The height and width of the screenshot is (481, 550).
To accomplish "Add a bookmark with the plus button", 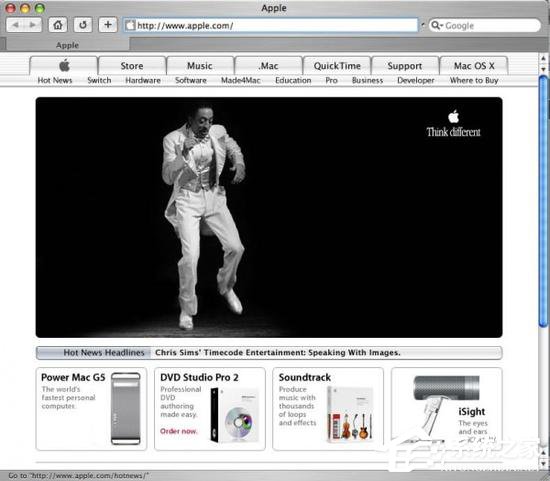I will coord(108,25).
